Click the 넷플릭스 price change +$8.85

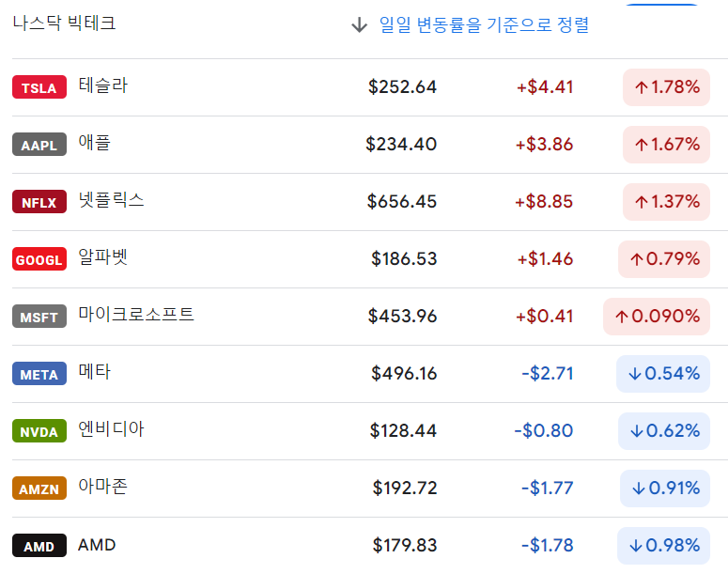pyautogui.click(x=544, y=202)
